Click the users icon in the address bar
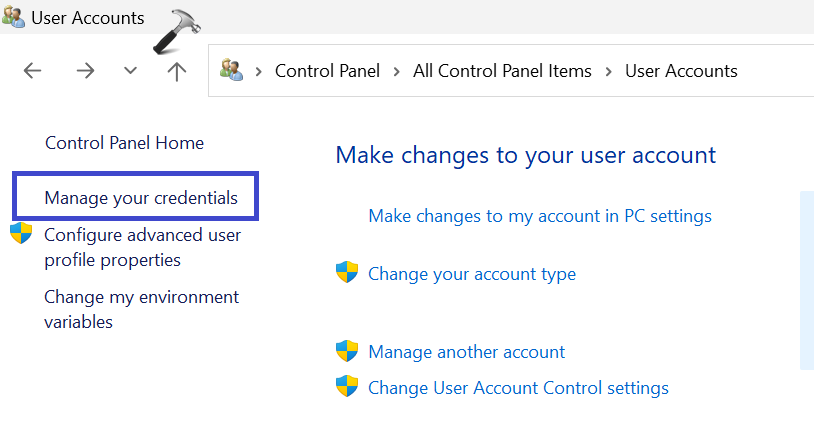 pos(232,70)
